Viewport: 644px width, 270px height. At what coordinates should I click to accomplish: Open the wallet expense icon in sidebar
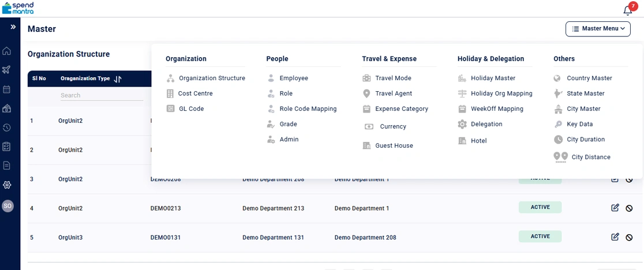[6, 108]
